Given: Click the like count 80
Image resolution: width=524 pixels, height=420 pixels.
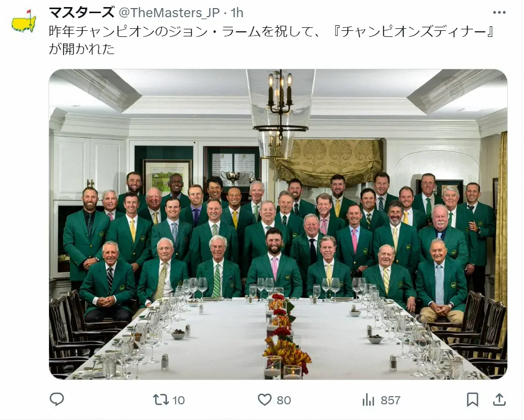Looking at the screenshot, I should [284, 400].
